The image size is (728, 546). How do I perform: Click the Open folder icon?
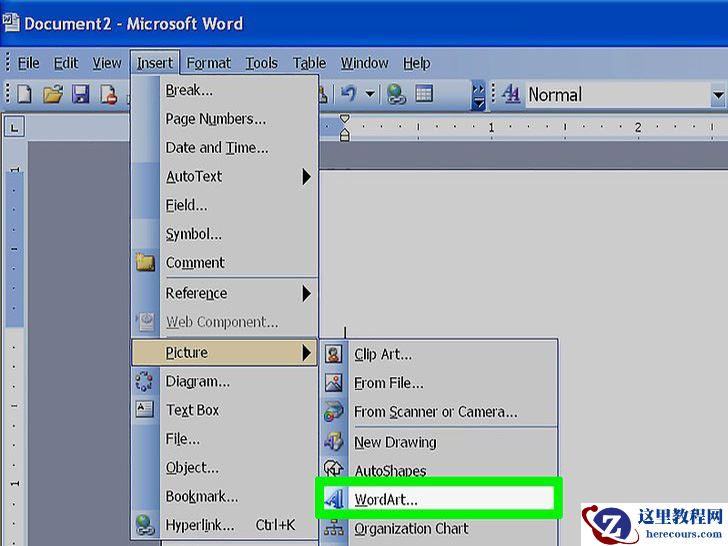pos(53,94)
